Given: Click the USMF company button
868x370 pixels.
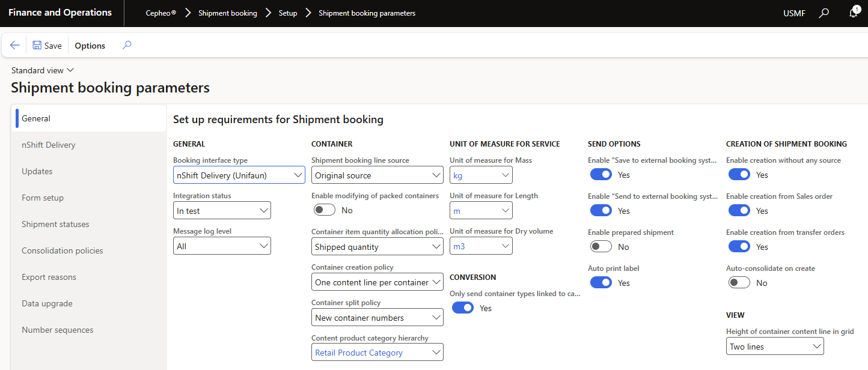Looking at the screenshot, I should coord(794,13).
